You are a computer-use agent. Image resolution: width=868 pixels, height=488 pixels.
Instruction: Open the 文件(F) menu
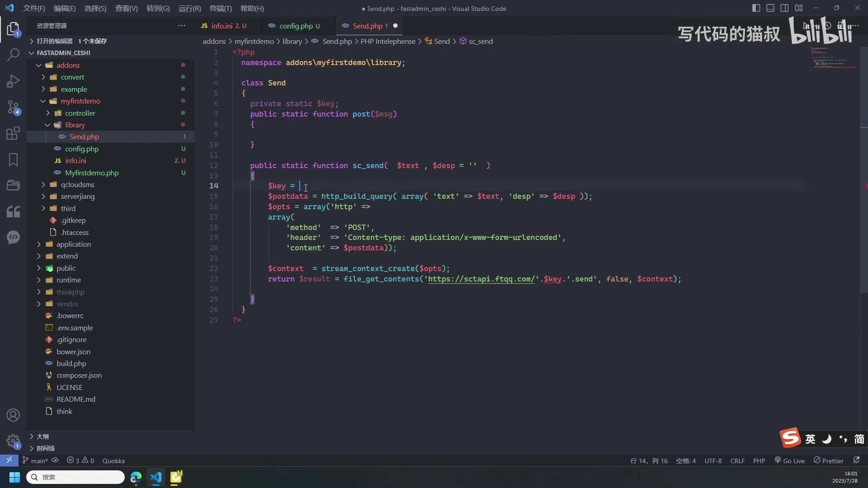pyautogui.click(x=34, y=8)
